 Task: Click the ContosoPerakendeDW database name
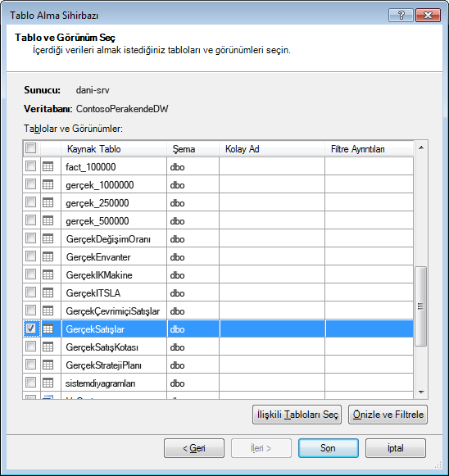[122, 109]
